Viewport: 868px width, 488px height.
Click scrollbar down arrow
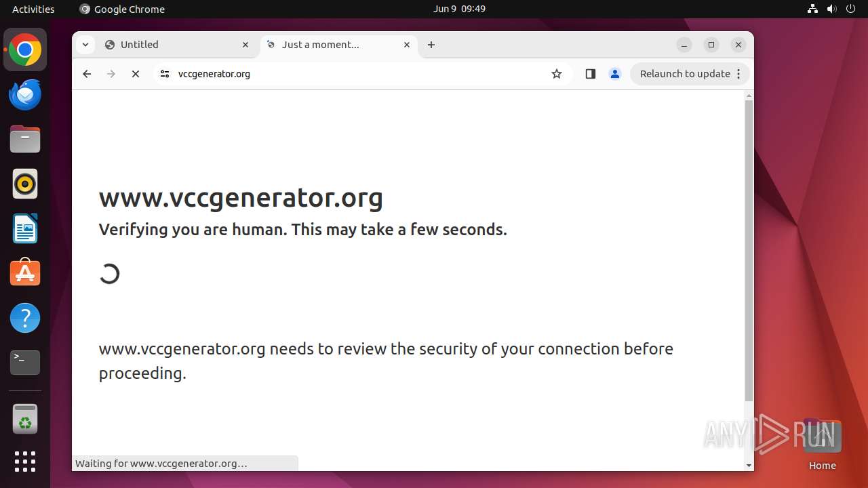click(x=749, y=466)
